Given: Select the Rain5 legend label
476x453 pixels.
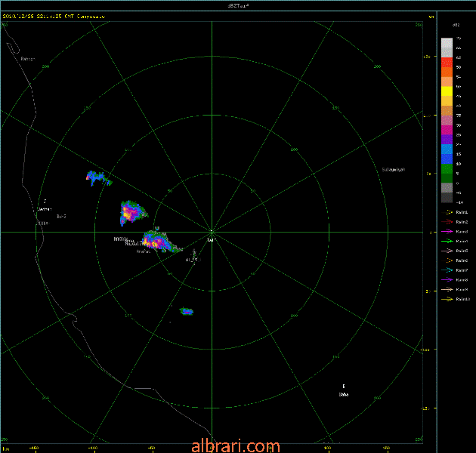Looking at the screenshot, I should click(x=462, y=251).
